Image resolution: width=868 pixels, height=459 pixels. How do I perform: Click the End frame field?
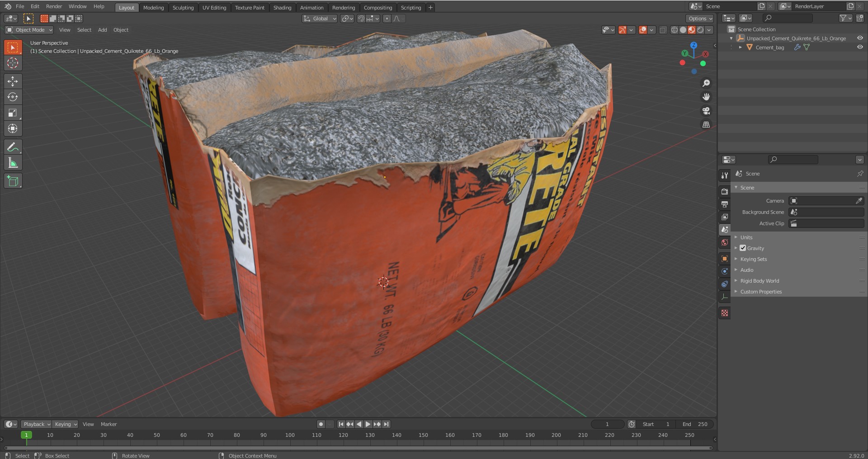coord(695,424)
